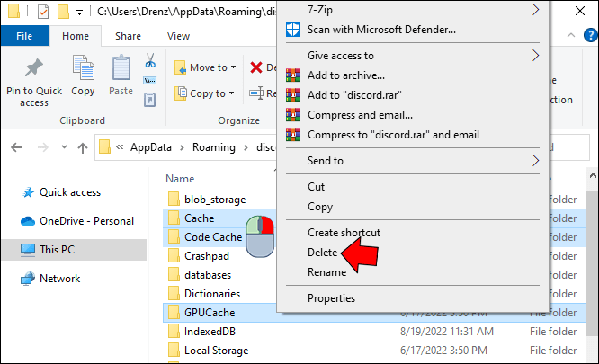
Task: Sort by the Name column header
Action: click(180, 179)
